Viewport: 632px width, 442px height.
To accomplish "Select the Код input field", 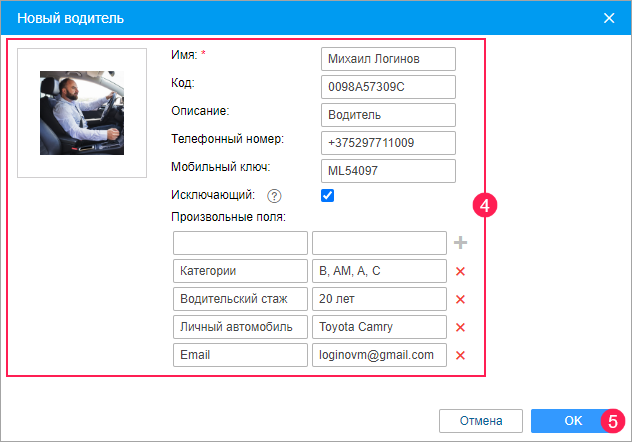I will pos(388,87).
